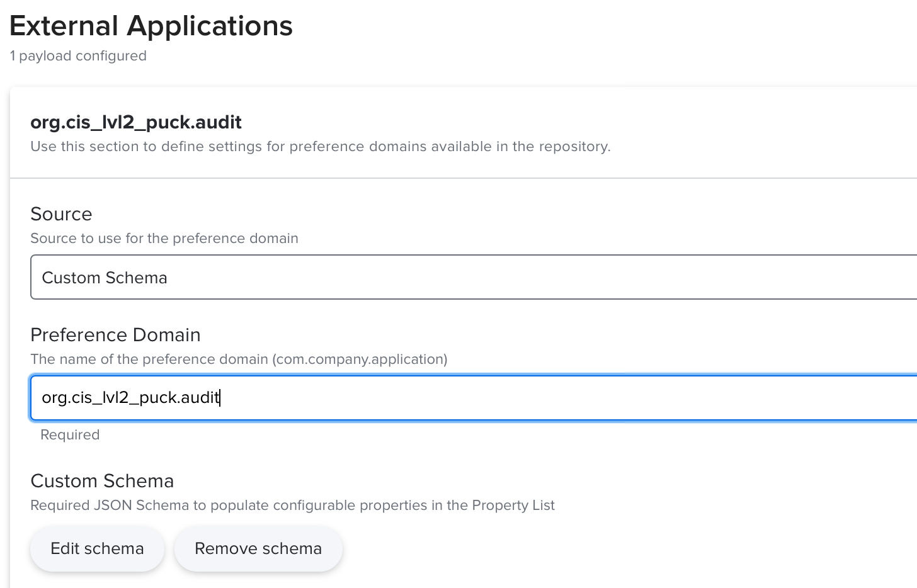Screen dimensions: 917x588
Task: Click the 'Custom Schema' value inside the Source box
Action: [105, 278]
